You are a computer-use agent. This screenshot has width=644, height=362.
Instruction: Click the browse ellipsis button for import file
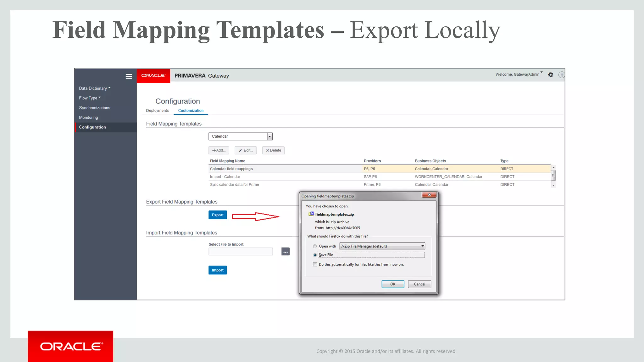(285, 252)
